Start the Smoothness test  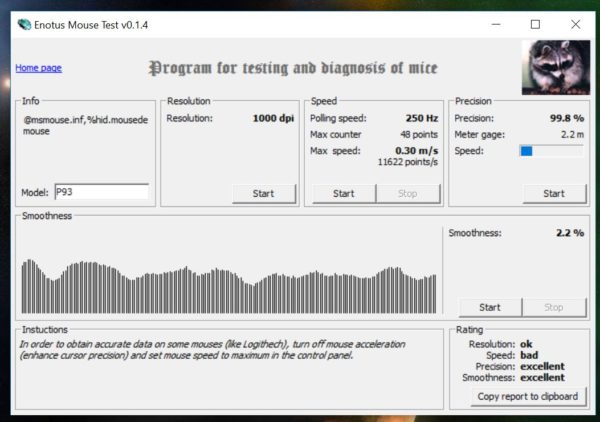490,307
